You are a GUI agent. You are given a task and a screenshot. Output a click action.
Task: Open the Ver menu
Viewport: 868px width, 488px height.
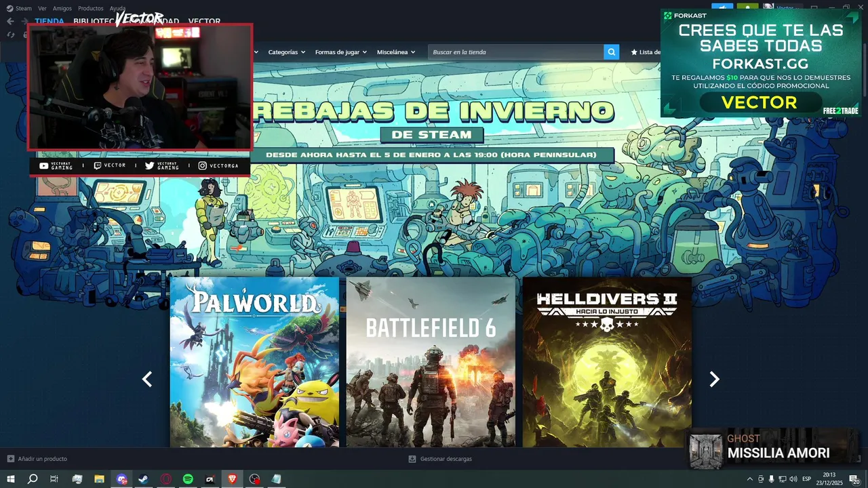pyautogui.click(x=42, y=8)
